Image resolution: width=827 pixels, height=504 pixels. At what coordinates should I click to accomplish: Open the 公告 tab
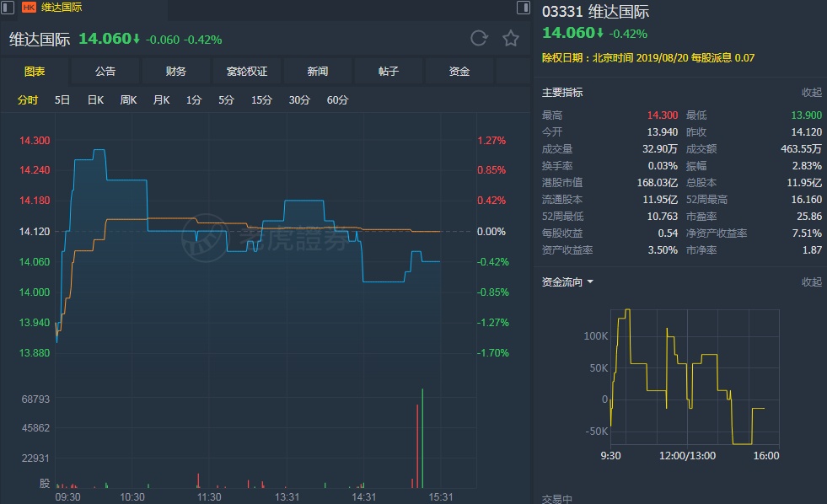[105, 71]
